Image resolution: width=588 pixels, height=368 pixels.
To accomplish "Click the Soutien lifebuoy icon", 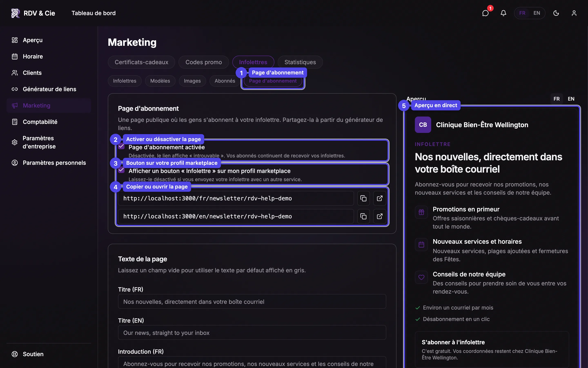I will pos(14,354).
